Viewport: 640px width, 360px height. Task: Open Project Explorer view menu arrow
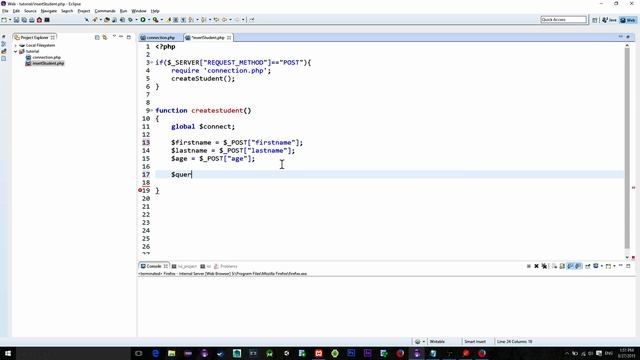coord(114,37)
